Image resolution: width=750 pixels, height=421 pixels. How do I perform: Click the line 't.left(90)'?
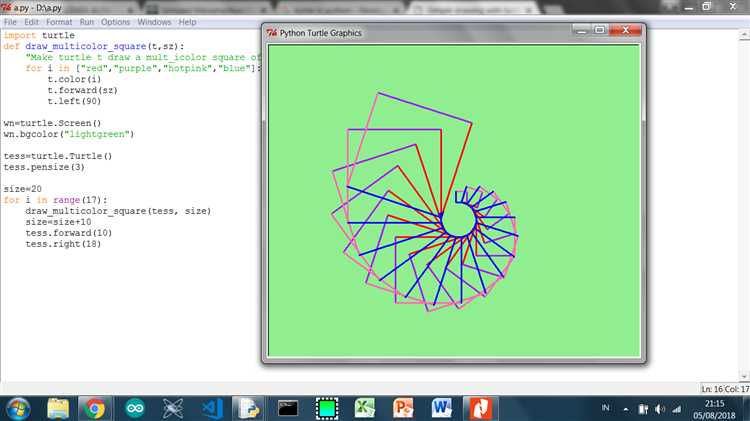(x=74, y=101)
